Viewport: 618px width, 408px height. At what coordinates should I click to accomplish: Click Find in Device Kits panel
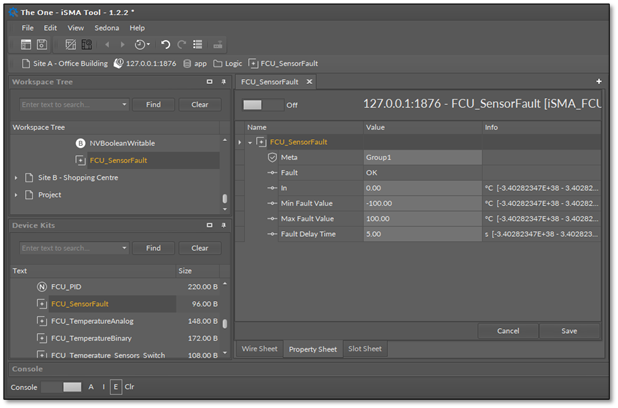(153, 248)
